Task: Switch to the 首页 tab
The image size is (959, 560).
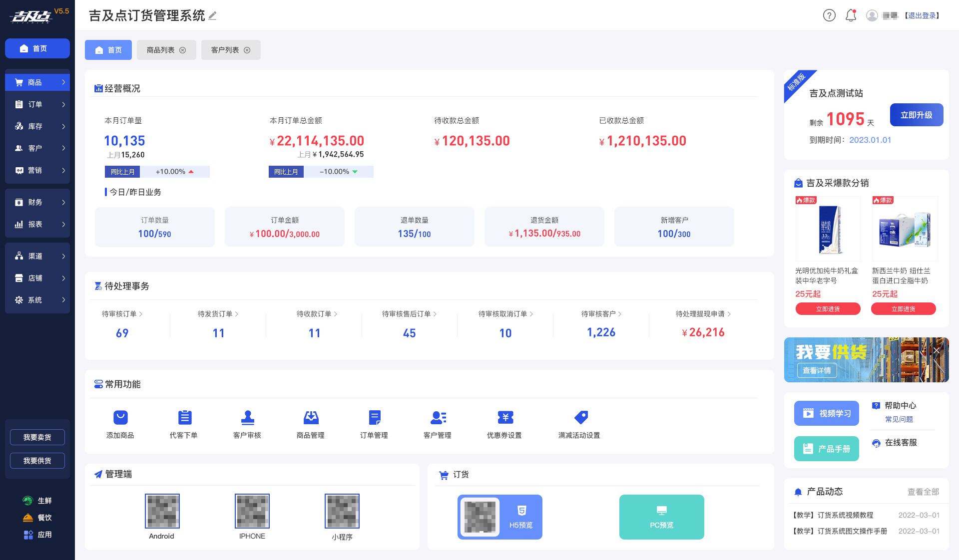Action: click(108, 50)
